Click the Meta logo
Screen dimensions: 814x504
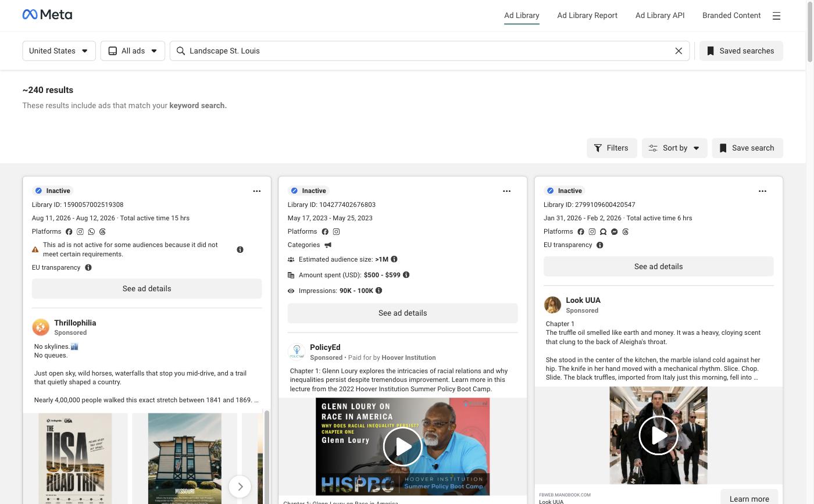[47, 15]
